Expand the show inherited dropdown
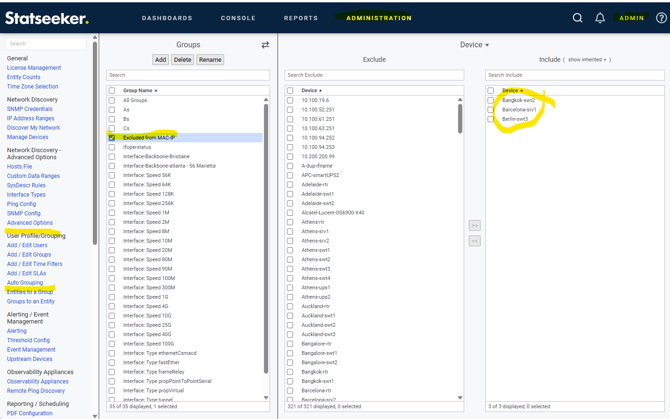 point(588,60)
